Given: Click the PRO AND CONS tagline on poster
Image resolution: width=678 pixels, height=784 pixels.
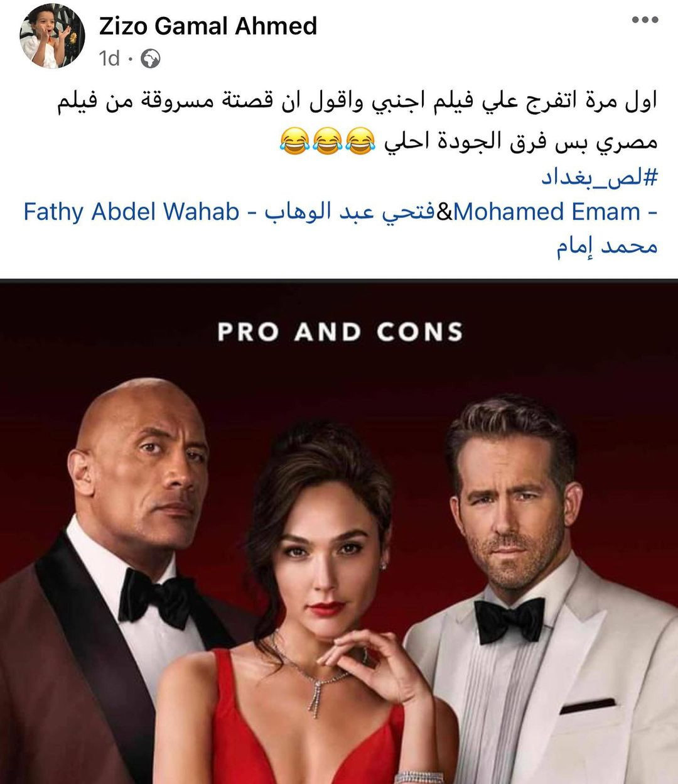Looking at the screenshot, I should pos(340,332).
